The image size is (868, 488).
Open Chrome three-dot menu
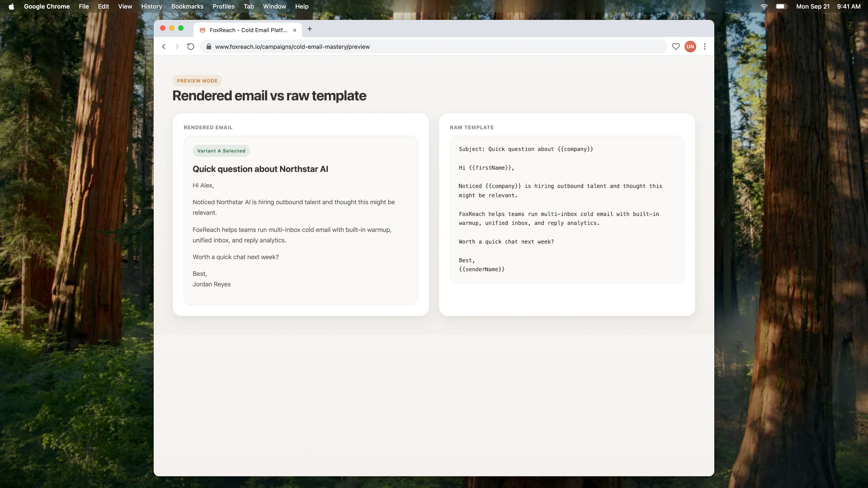pos(705,46)
